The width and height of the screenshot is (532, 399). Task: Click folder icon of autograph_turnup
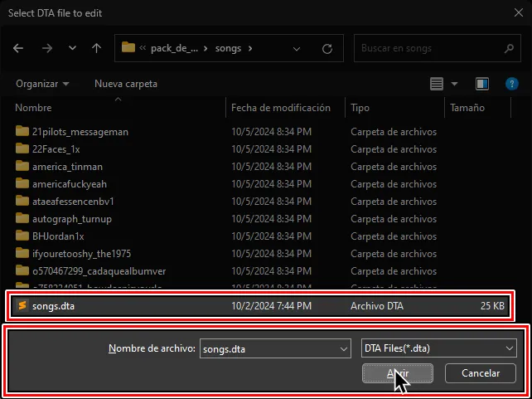tap(22, 218)
